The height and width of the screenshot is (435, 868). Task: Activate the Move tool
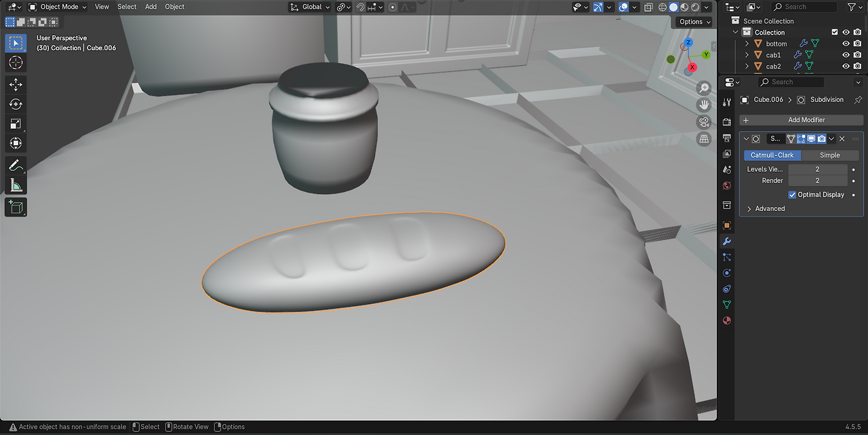pos(16,85)
